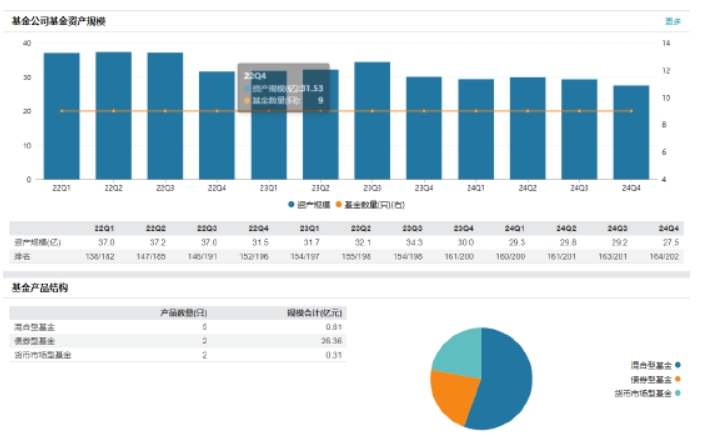This screenshot has width=704, height=439.
Task: Click the 产品数量(只) column header
Action: tap(184, 313)
